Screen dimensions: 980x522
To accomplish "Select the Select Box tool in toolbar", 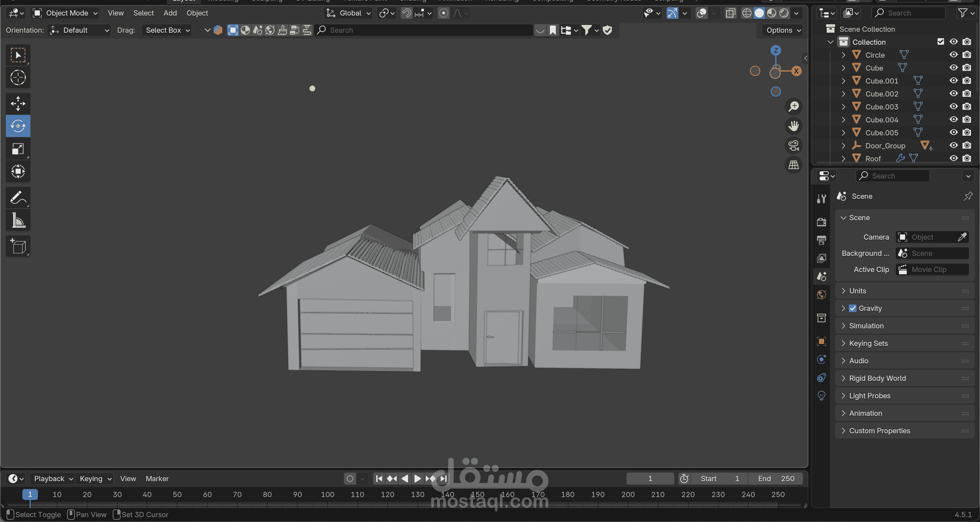I will point(18,55).
